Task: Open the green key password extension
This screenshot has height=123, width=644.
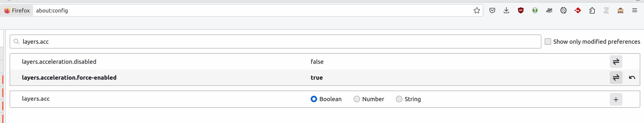Action: tap(535, 10)
